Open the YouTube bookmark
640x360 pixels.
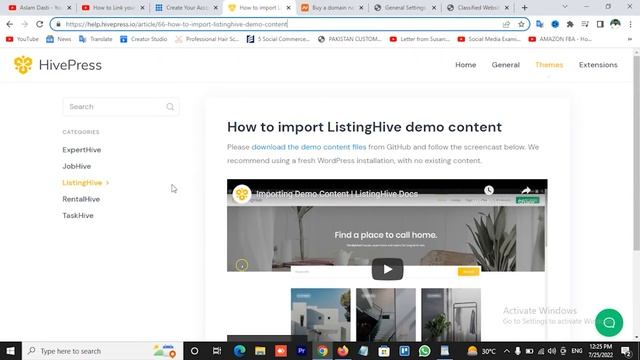point(22,39)
